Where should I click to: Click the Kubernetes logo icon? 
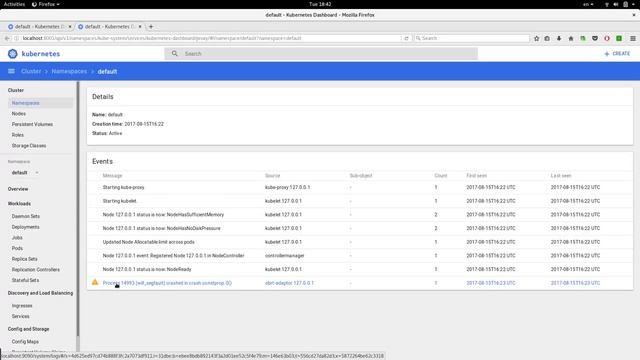13,53
